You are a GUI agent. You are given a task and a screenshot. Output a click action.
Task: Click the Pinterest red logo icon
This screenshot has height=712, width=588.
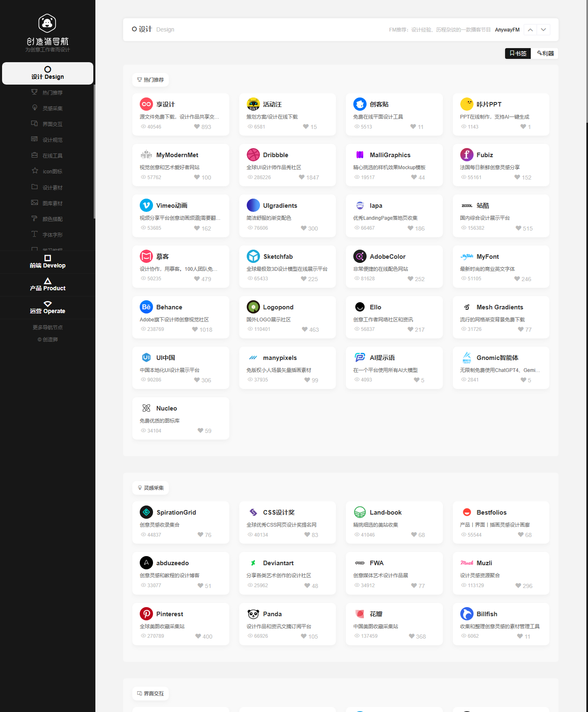pyautogui.click(x=146, y=614)
